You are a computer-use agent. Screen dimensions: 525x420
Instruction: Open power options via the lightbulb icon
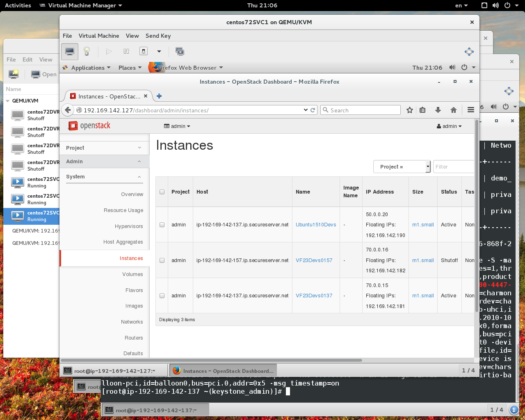click(87, 51)
